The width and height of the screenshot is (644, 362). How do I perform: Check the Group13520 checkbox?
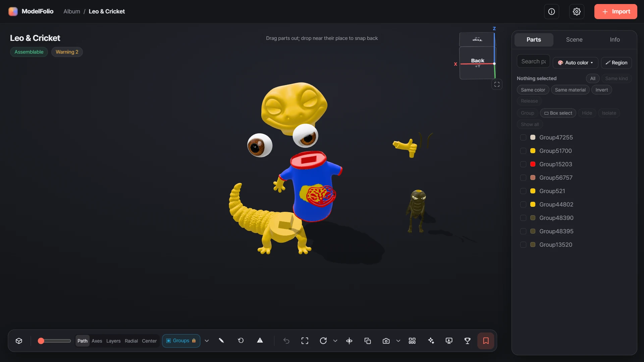pos(523,245)
